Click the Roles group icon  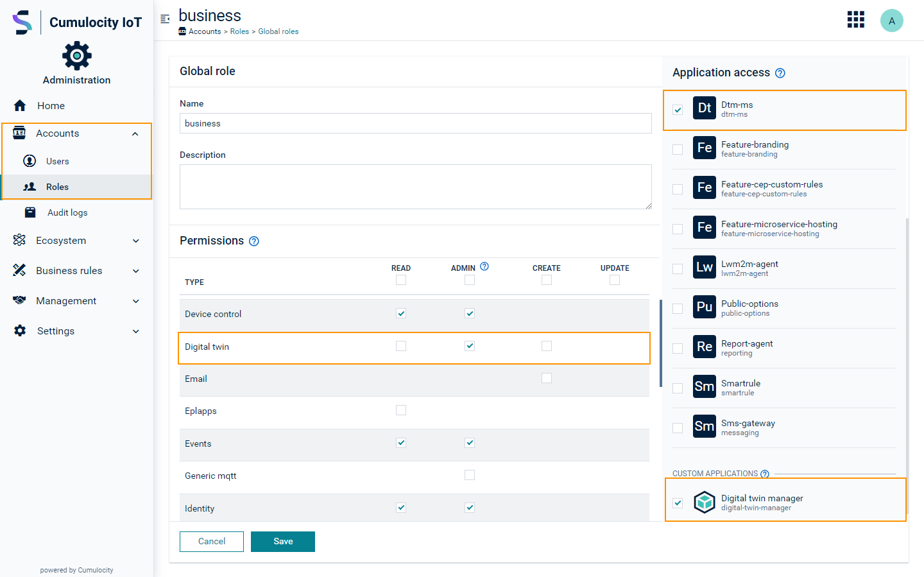(x=30, y=187)
